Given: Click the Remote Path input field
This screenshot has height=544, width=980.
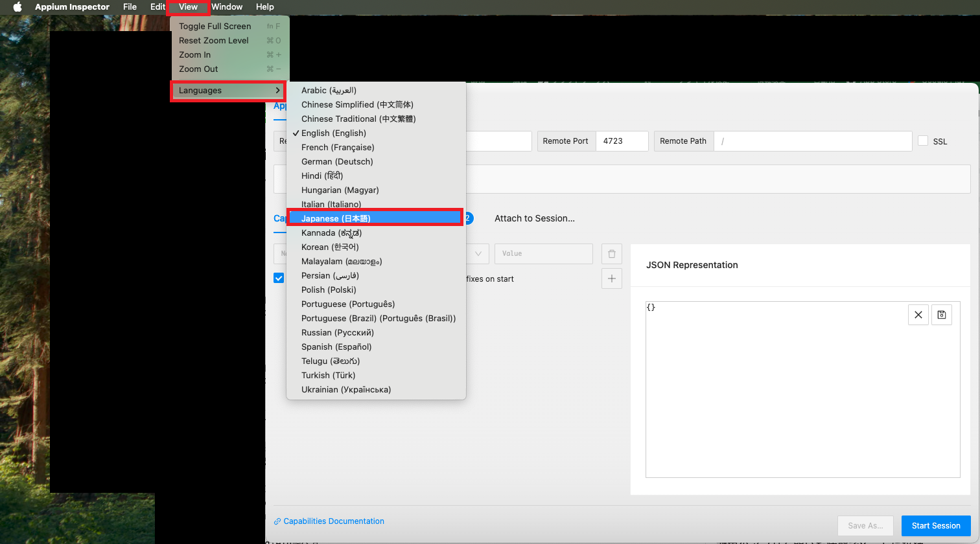Looking at the screenshot, I should (813, 141).
